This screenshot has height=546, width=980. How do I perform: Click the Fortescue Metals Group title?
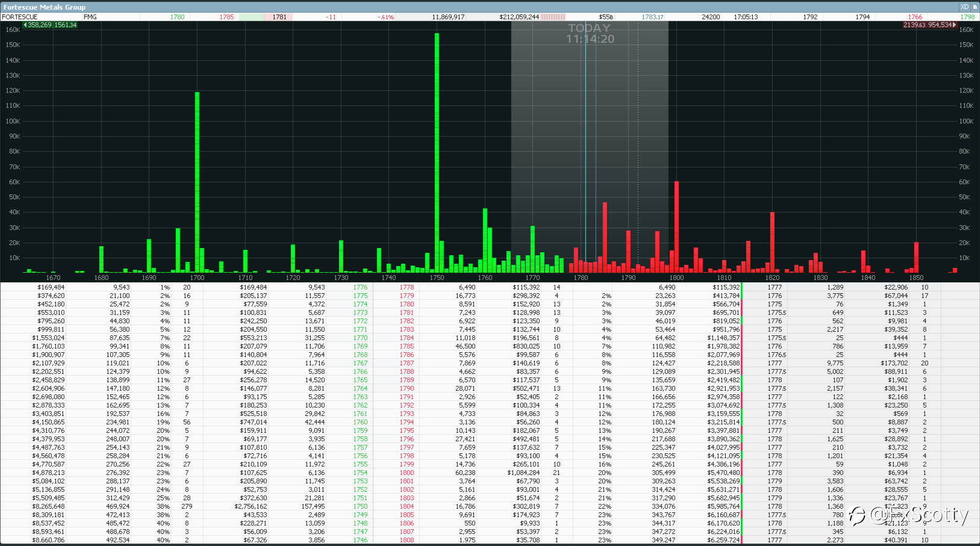click(45, 7)
